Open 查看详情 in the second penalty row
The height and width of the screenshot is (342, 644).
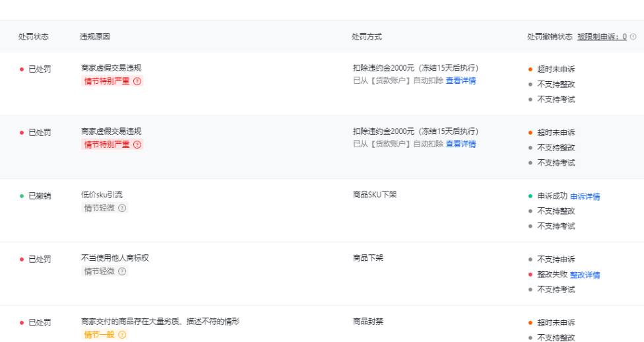pos(461,144)
